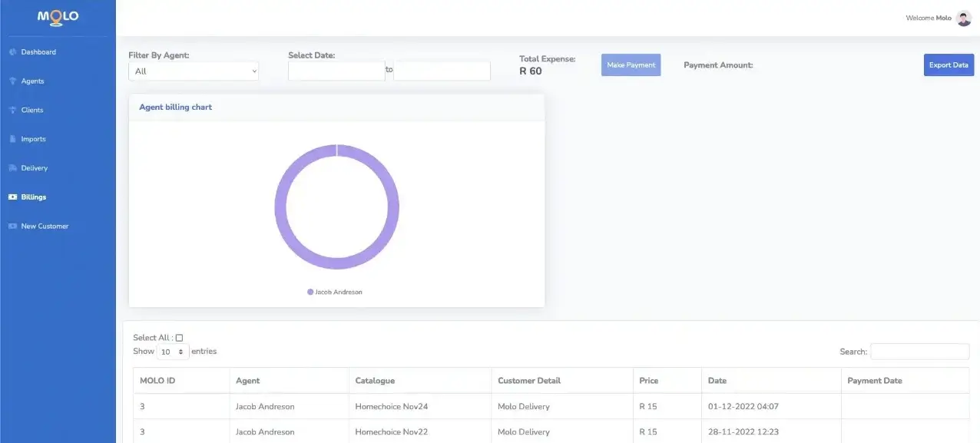Click the Export Data button
This screenshot has height=443, width=980.
click(949, 64)
